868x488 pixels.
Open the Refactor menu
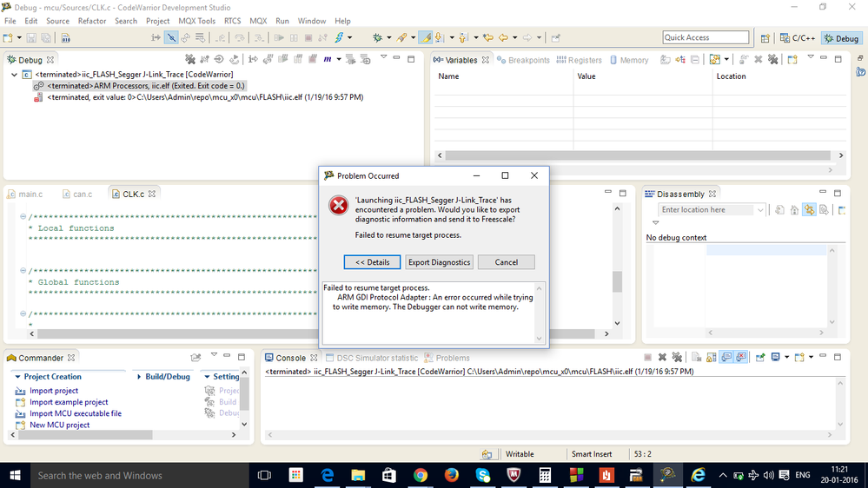92,21
